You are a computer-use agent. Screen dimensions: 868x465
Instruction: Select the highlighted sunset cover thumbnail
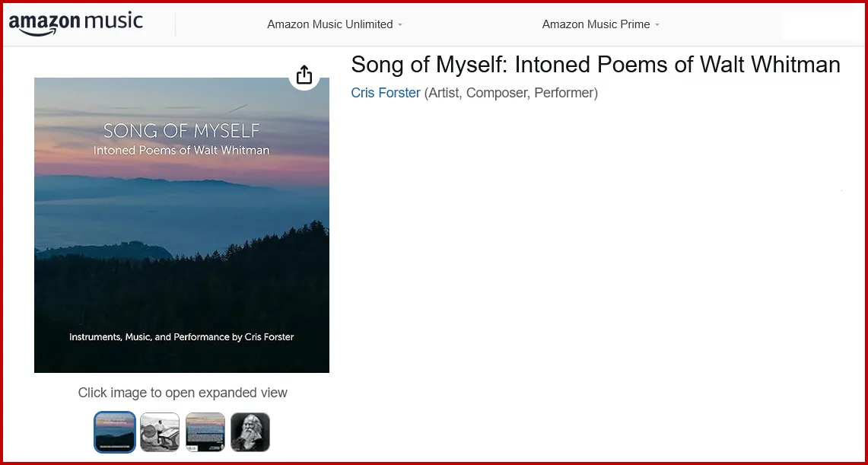115,432
